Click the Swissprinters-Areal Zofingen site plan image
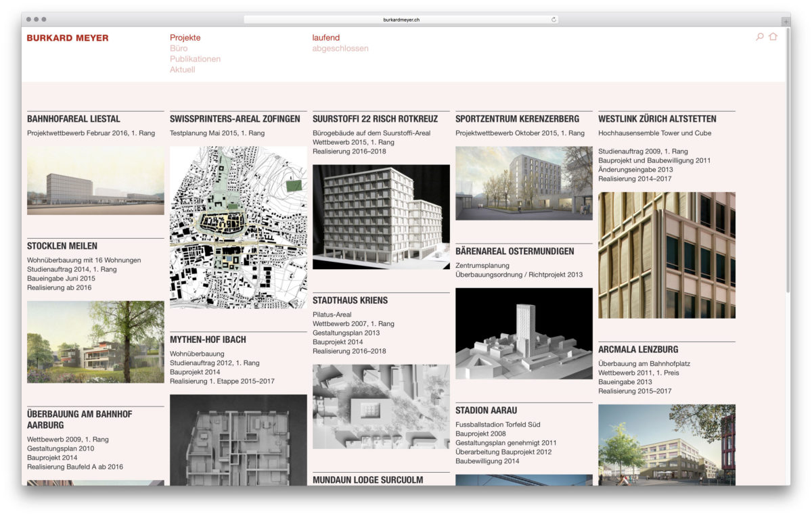The width and height of the screenshot is (812, 516). (238, 227)
